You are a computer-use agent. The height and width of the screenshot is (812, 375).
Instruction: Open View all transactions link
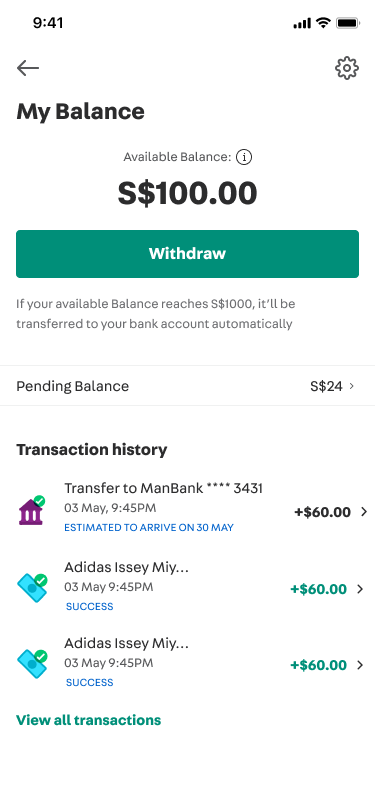pos(89,720)
